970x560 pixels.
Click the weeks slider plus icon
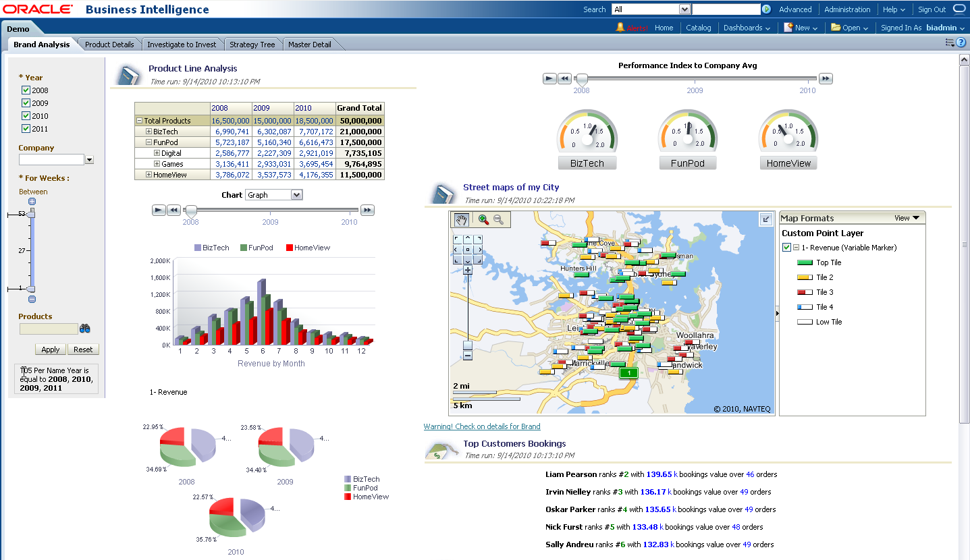point(32,202)
